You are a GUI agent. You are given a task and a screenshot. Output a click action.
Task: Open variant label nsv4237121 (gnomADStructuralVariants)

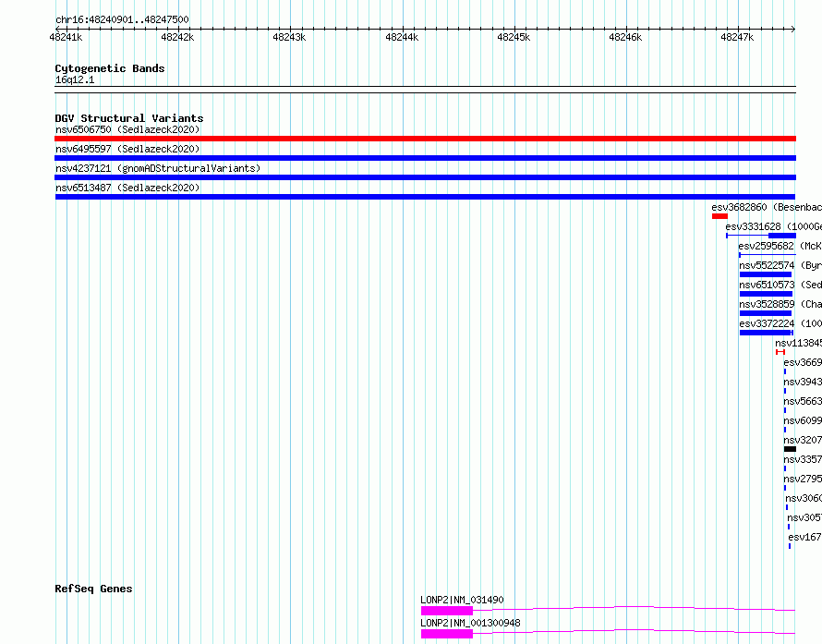coord(158,168)
